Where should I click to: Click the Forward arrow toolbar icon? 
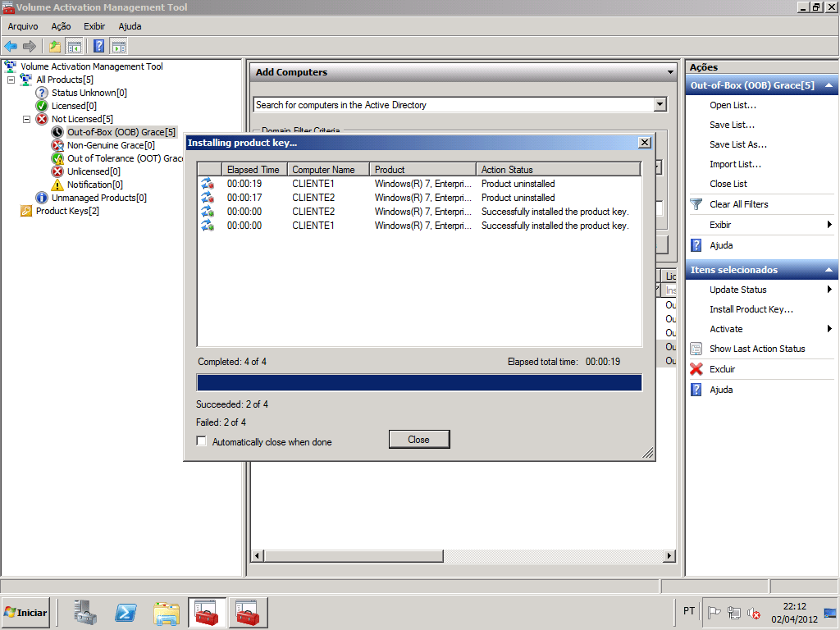tap(30, 47)
